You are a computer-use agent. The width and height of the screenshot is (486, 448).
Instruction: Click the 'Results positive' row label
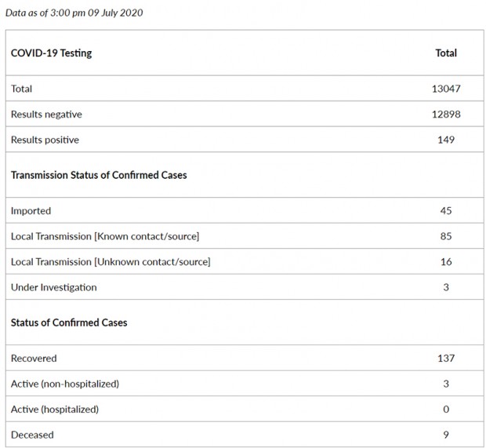point(45,140)
